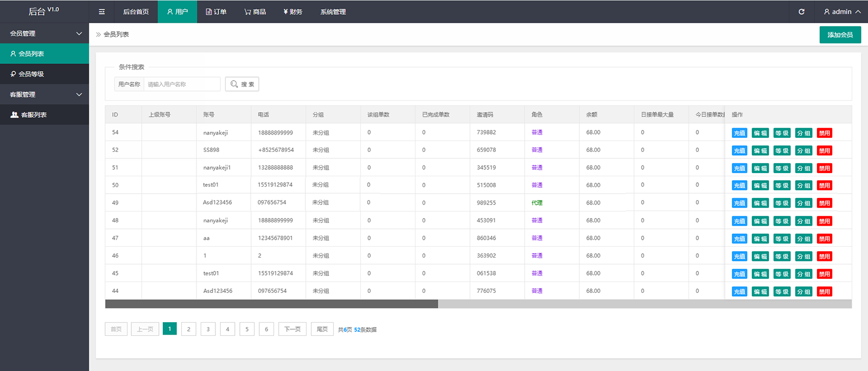Open the 订单 menu in top bar
868x371 pixels.
click(x=216, y=11)
